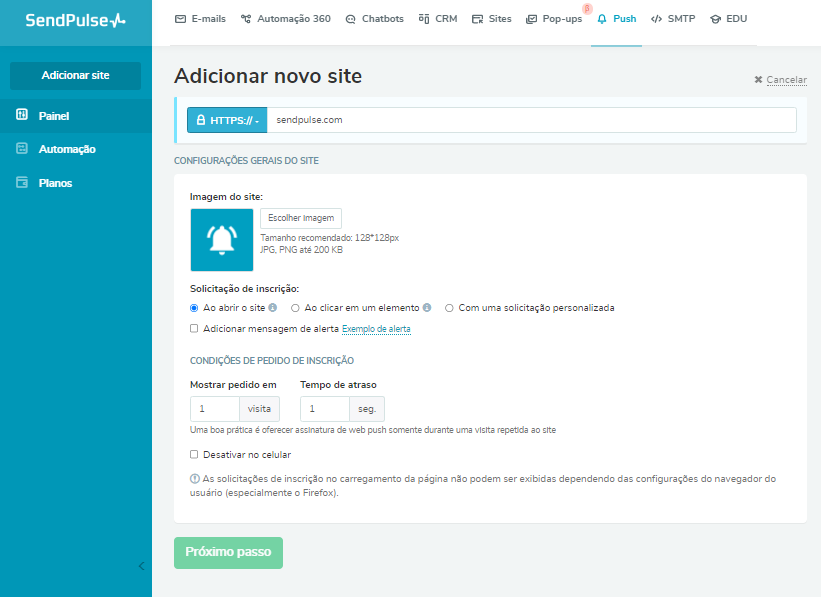Go to the CRM tab
The image size is (821, 597).
click(x=438, y=19)
